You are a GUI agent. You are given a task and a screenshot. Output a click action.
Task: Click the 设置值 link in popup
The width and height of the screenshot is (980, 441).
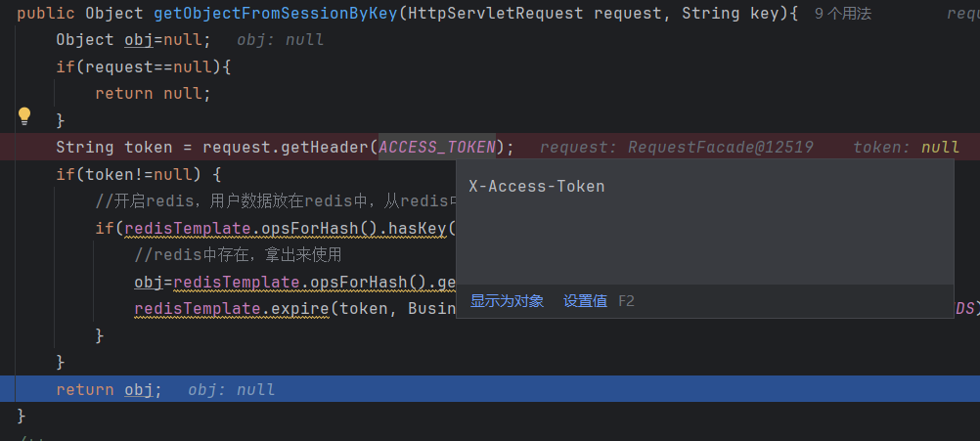(x=585, y=301)
